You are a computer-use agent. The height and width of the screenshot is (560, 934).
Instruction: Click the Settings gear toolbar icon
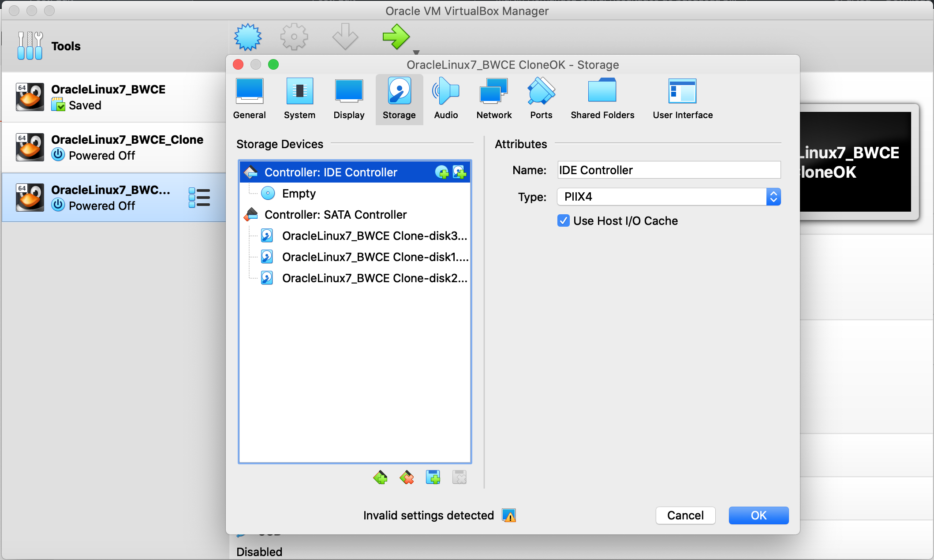point(294,37)
